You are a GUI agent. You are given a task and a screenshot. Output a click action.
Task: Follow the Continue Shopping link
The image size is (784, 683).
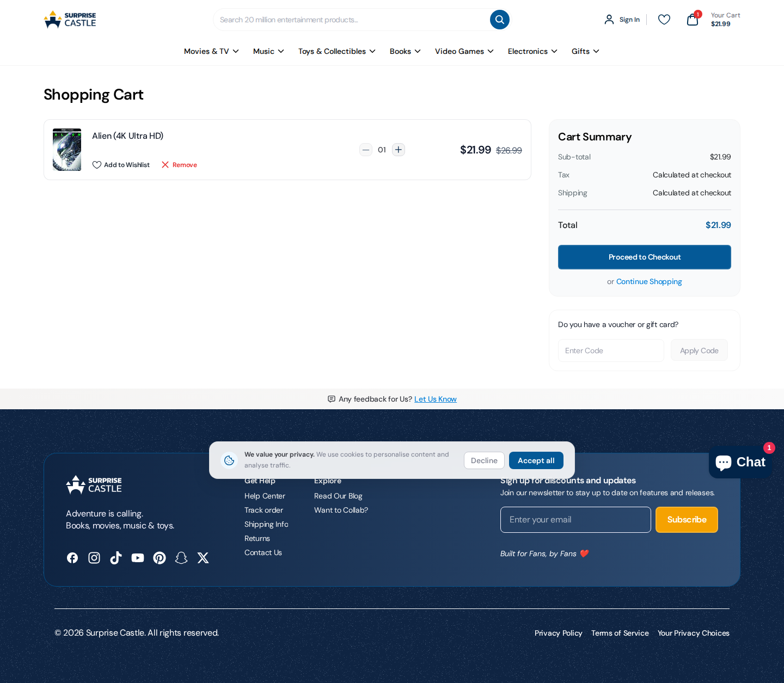pyautogui.click(x=649, y=281)
